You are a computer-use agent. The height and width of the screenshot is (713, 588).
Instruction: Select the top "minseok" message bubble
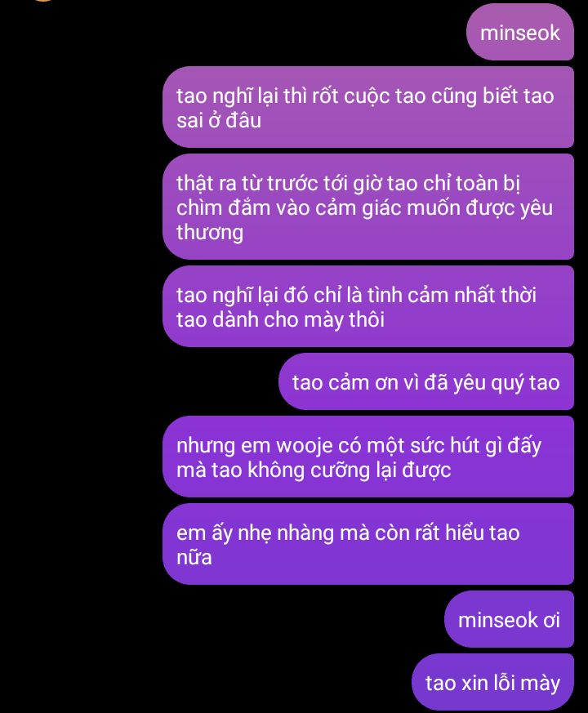519,32
